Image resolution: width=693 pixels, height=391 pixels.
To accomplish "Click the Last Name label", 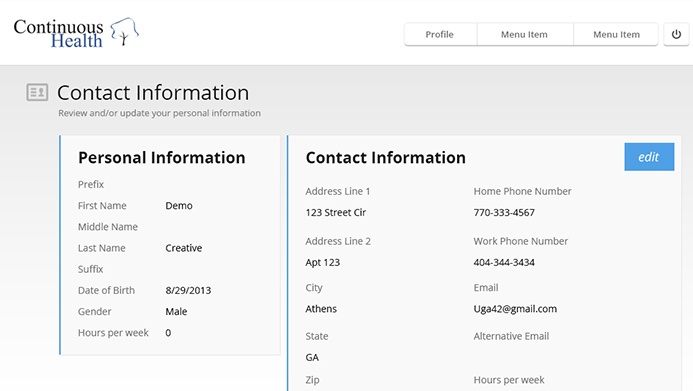I will [x=102, y=248].
